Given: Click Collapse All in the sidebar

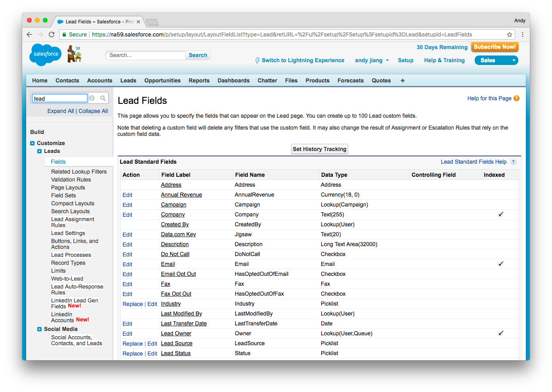Looking at the screenshot, I should 93,111.
